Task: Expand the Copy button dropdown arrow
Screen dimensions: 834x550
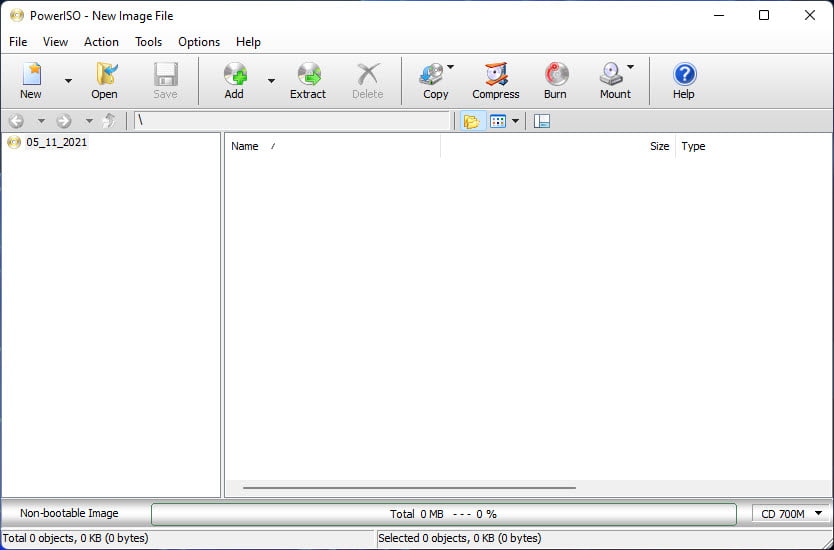Action: pos(451,67)
